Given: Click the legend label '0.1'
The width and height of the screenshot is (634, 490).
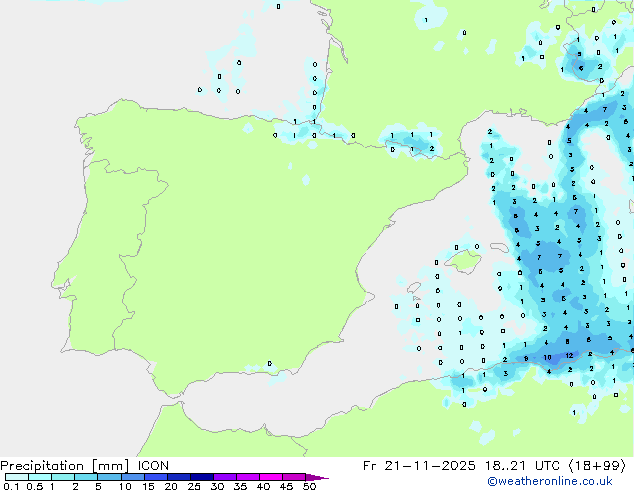Looking at the screenshot, I should tap(11, 486).
